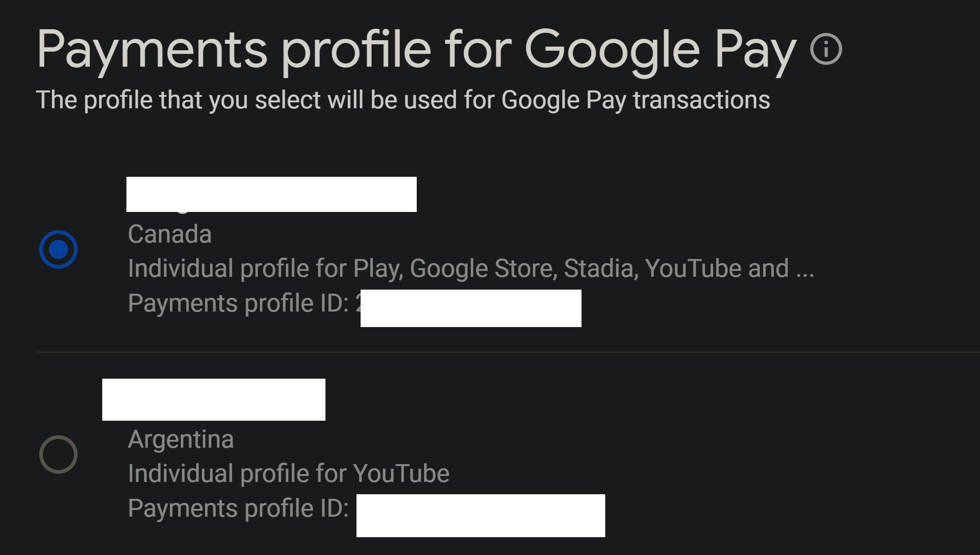The width and height of the screenshot is (980, 555).
Task: Click the redacted profile ID value for Argentina
Action: [x=481, y=515]
